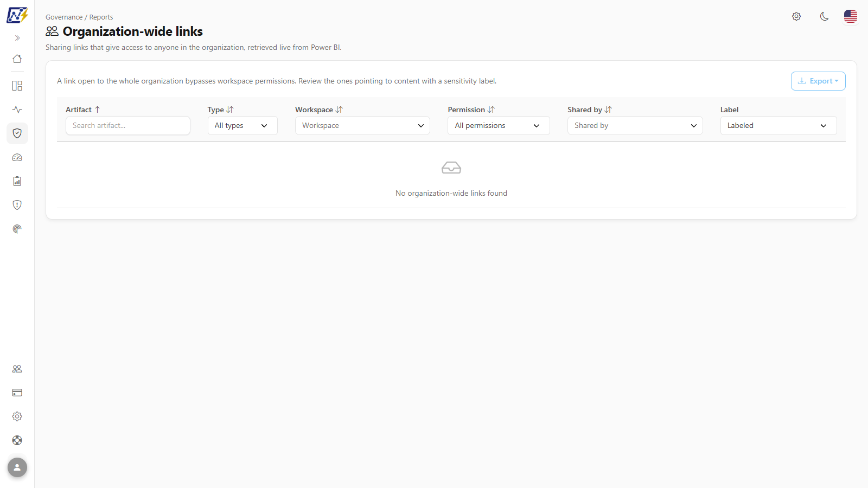Select the governance shield-check sidebar icon

point(17,133)
